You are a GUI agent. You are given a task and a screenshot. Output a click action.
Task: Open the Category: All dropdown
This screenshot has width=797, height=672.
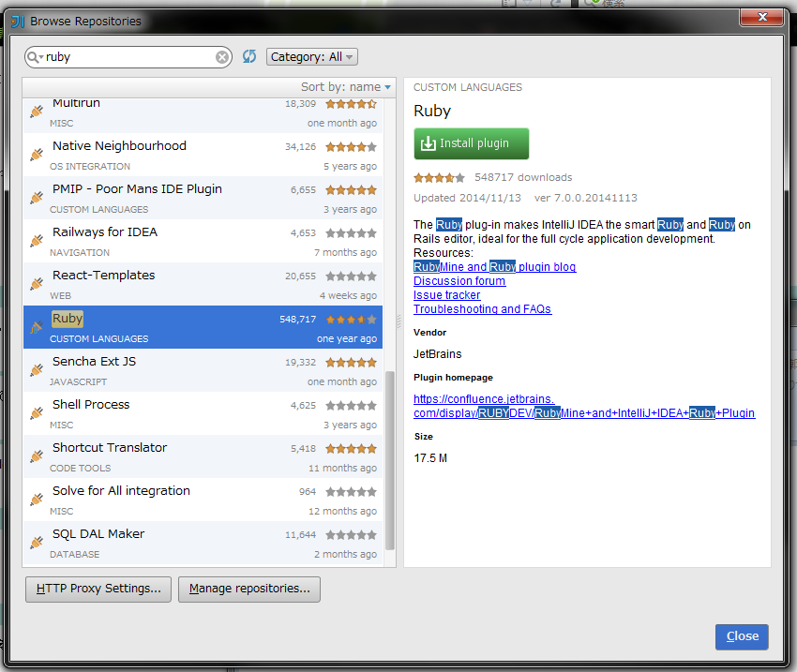point(311,57)
